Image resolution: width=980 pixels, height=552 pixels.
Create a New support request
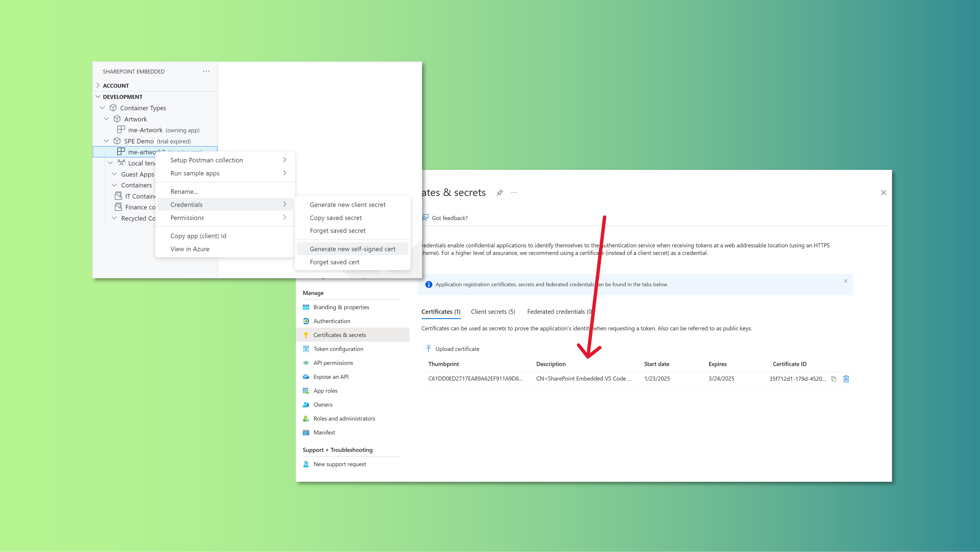(339, 464)
